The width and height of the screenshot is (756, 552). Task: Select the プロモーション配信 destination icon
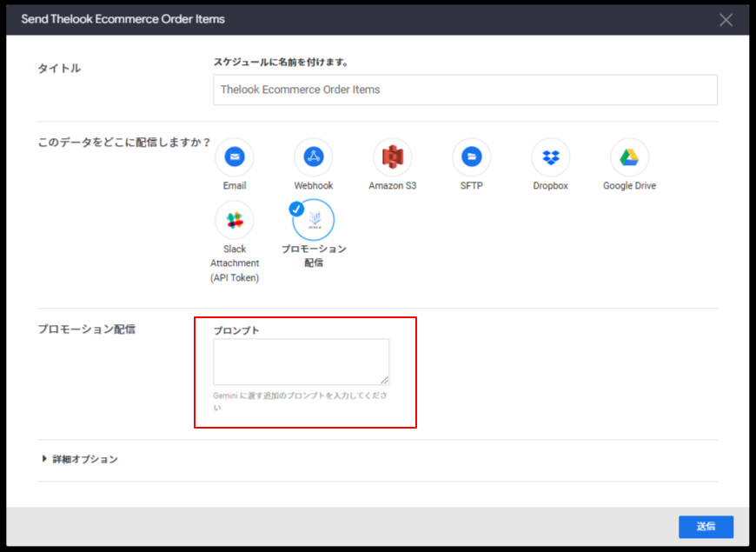point(314,220)
